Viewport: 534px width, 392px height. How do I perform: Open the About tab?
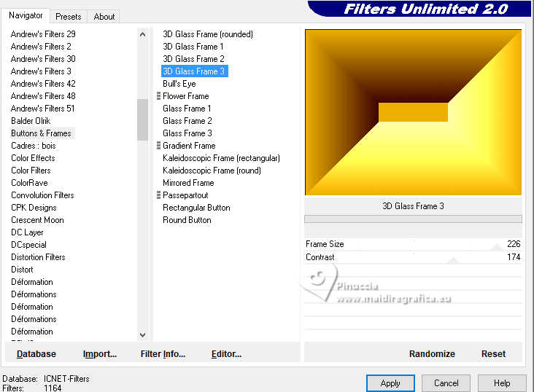coord(104,17)
